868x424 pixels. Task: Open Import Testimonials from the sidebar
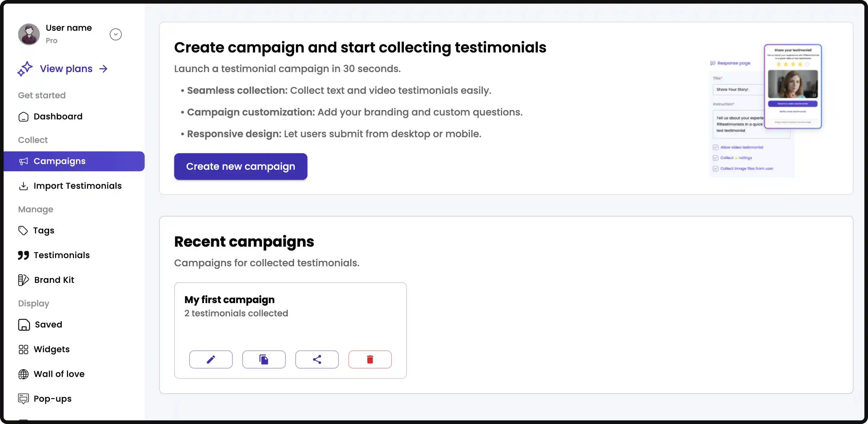[77, 186]
